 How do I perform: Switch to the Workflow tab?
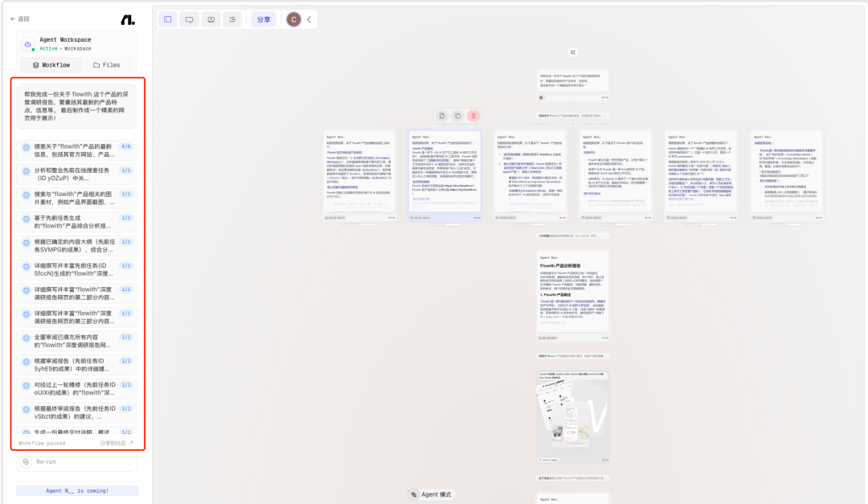click(51, 65)
